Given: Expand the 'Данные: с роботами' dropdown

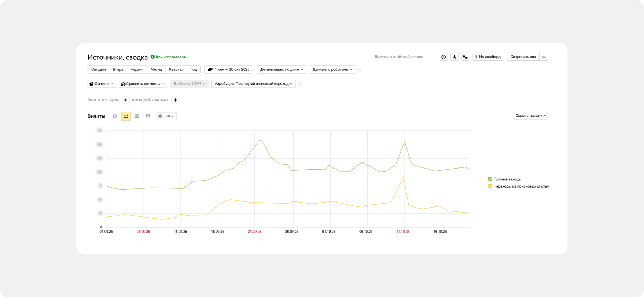Looking at the screenshot, I should tap(332, 70).
